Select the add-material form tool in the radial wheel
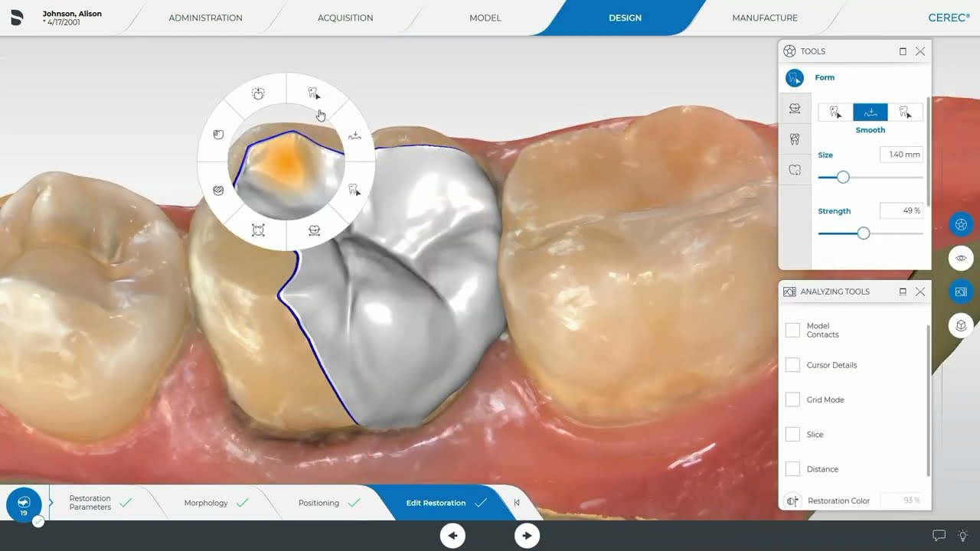980x551 pixels. [x=314, y=93]
